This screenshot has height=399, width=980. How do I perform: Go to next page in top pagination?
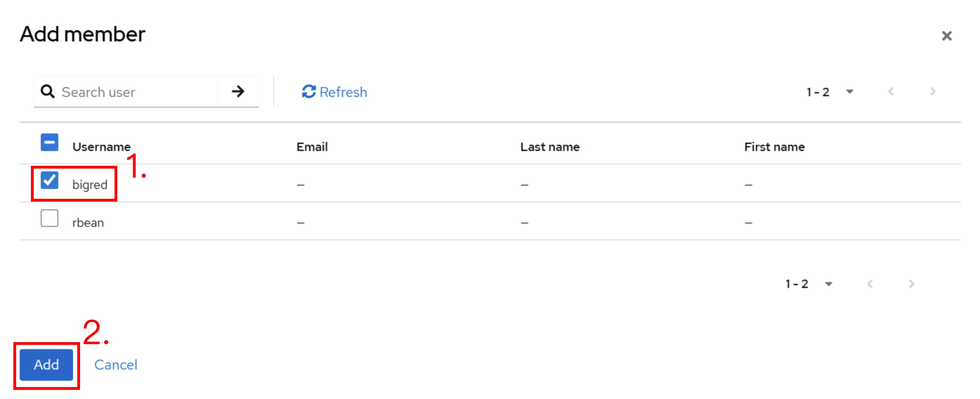[x=933, y=92]
